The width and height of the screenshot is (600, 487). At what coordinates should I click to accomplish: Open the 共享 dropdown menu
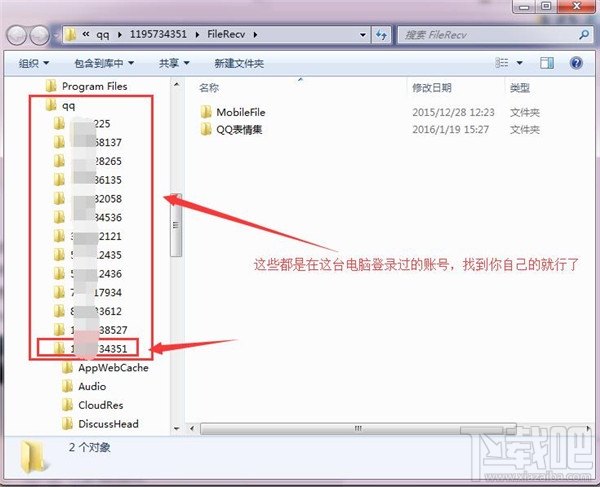tap(174, 63)
